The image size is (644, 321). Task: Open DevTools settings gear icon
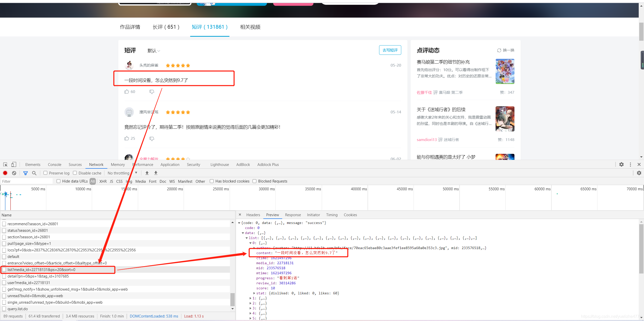point(621,164)
